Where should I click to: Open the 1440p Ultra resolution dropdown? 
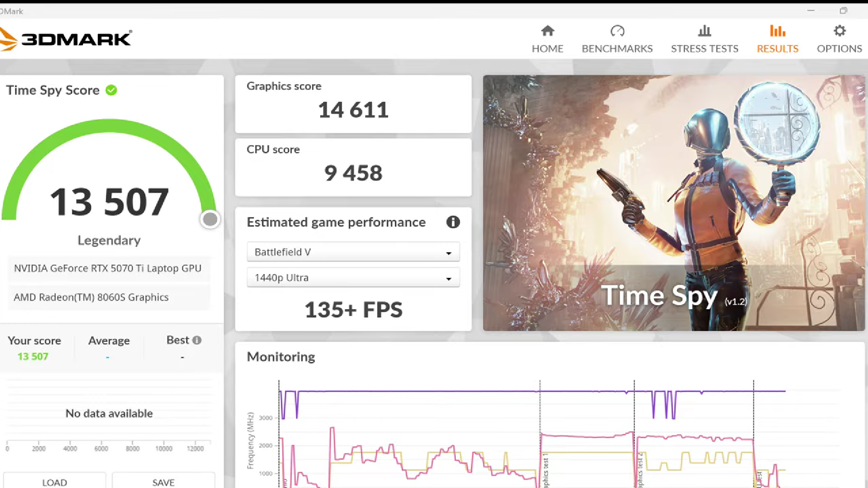[x=353, y=278]
